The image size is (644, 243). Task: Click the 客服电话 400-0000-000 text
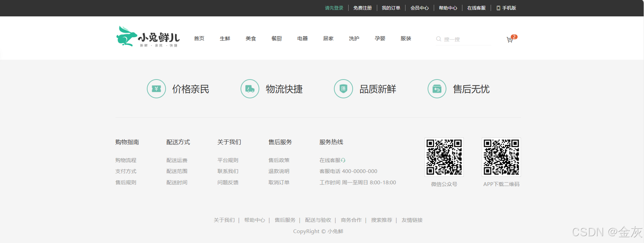click(348, 171)
